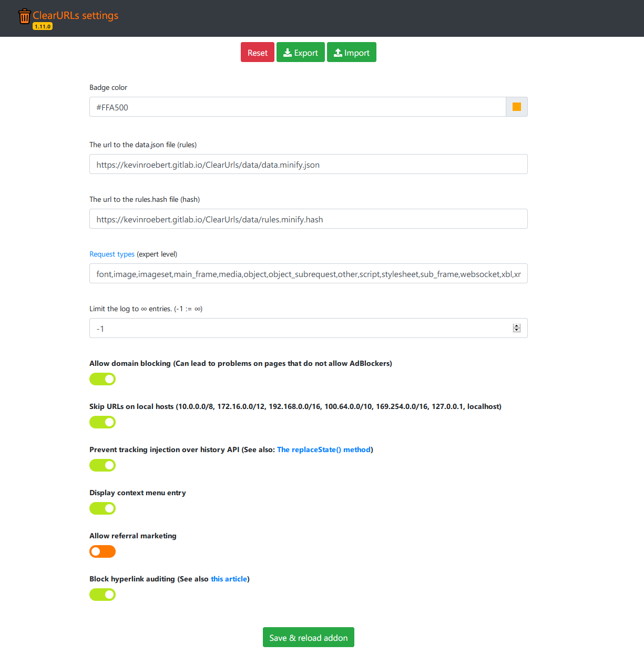Image resolution: width=644 pixels, height=665 pixels.
Task: Click the request types text field
Action: 308,274
